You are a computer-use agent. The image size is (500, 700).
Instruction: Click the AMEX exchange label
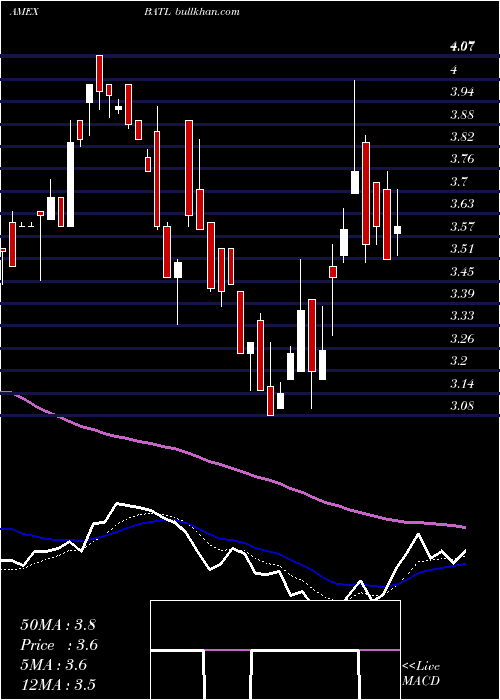click(x=23, y=12)
